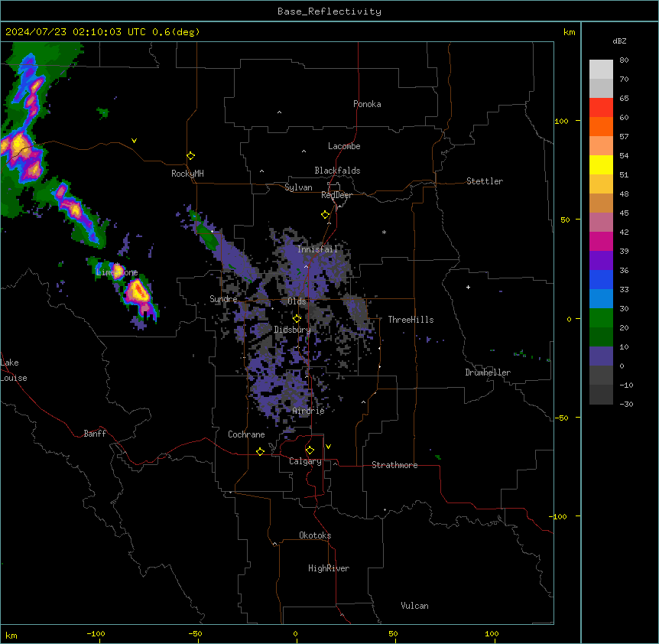Click the Airdrie city label
Screen dimensions: 659x644
309,411
